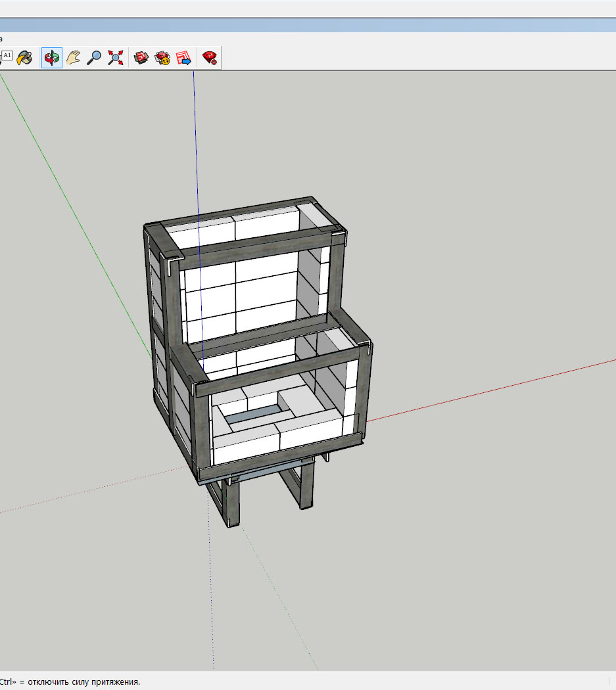Select the Text label tool (A1)
This screenshot has width=616, height=690.
click(x=7, y=56)
